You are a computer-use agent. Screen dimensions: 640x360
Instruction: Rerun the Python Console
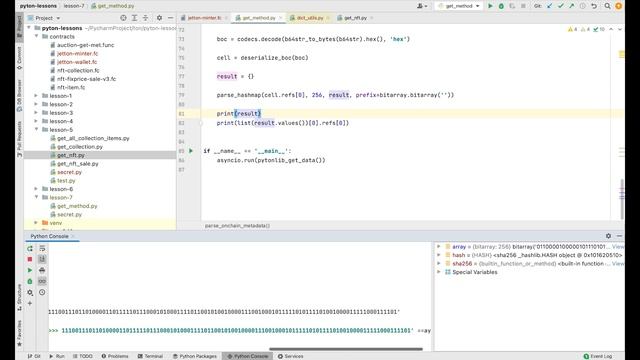pyautogui.click(x=30, y=248)
